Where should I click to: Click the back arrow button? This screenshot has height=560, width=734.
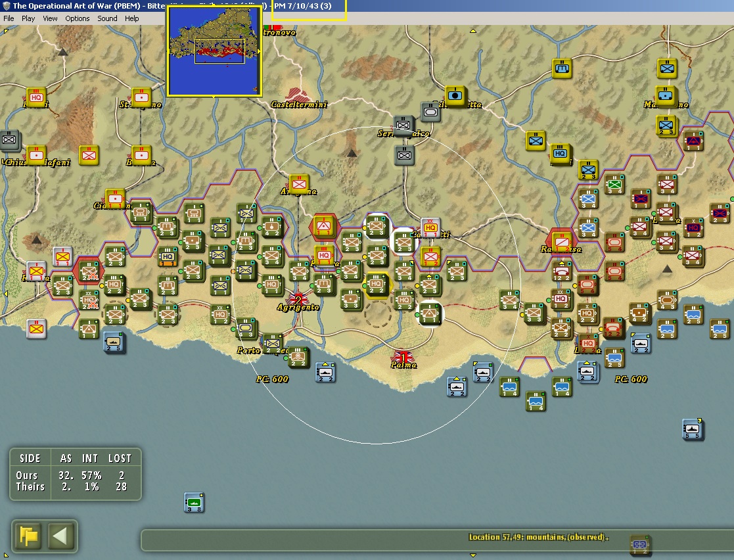pos(61,536)
